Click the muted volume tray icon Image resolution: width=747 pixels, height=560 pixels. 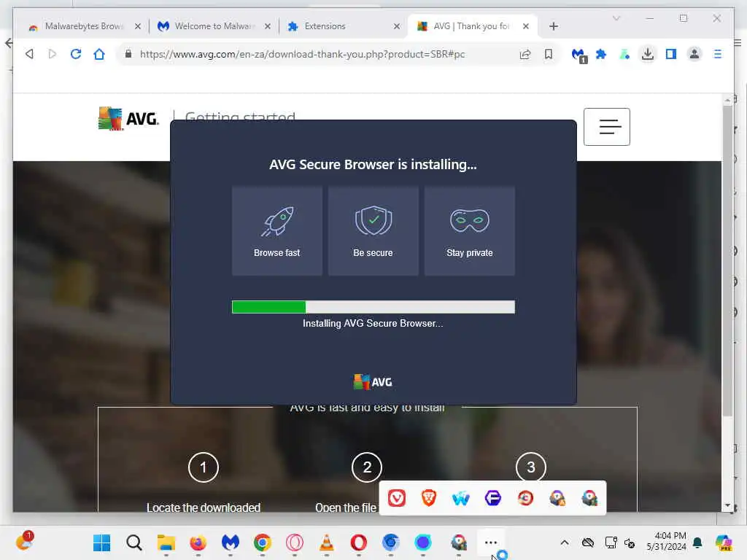[x=630, y=542]
